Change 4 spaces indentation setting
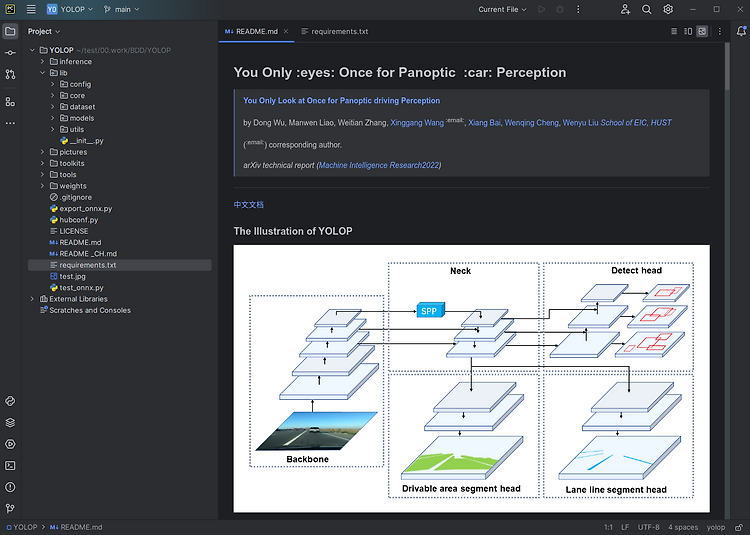 pyautogui.click(x=683, y=527)
